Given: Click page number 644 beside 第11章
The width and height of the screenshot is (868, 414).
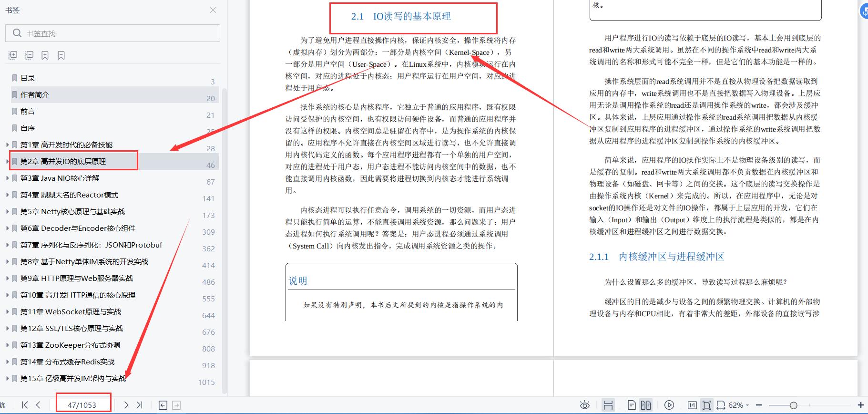Looking at the screenshot, I should coord(208,315).
